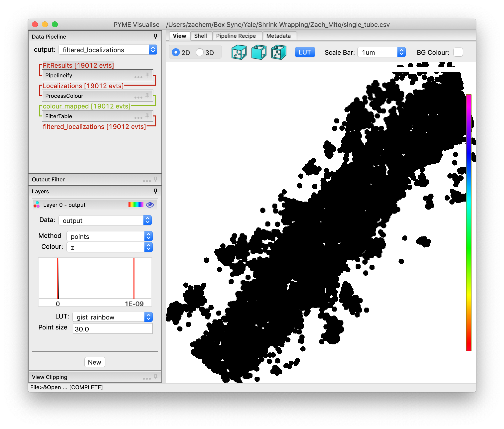The width and height of the screenshot is (504, 429).
Task: Select the first cube view icon
Action: (x=239, y=52)
